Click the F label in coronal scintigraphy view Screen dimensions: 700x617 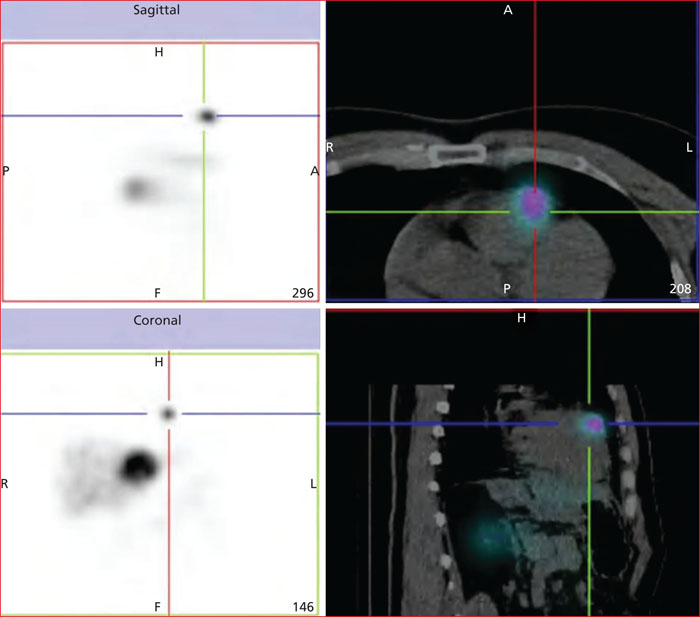(157, 607)
